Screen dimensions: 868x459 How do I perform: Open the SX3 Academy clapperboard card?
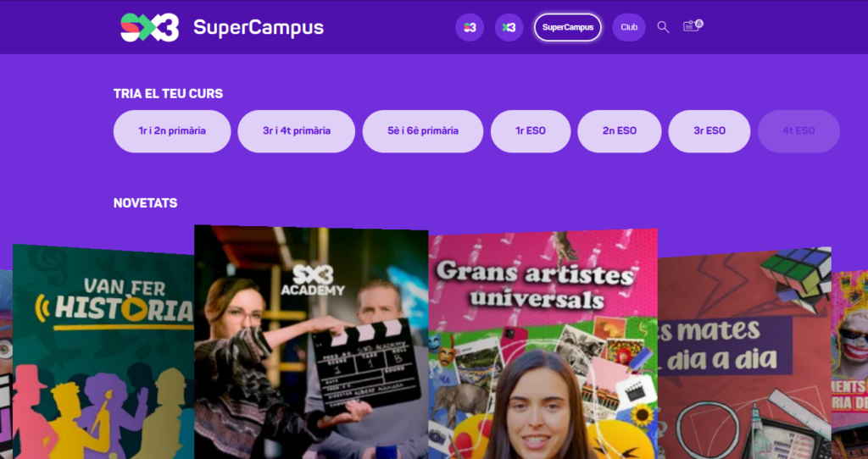tap(311, 342)
